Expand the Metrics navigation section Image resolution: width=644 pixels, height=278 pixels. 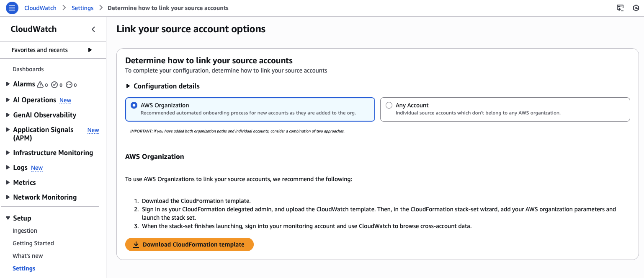(x=8, y=182)
